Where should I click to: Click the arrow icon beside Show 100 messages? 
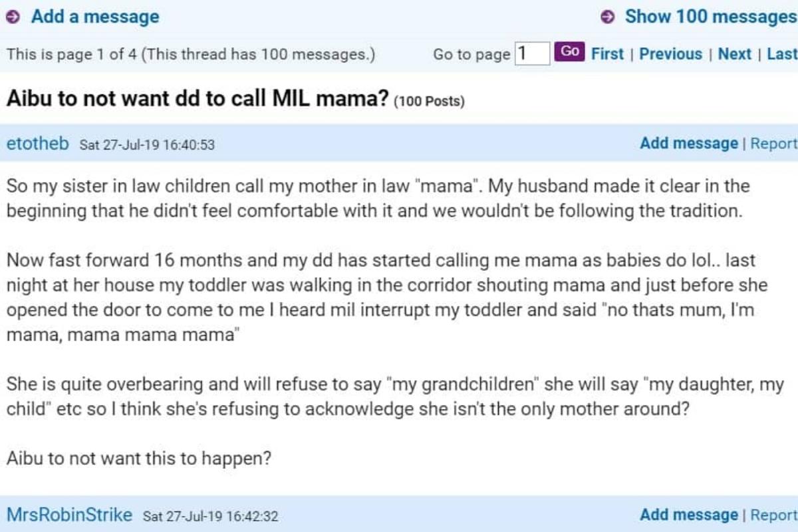pos(607,18)
